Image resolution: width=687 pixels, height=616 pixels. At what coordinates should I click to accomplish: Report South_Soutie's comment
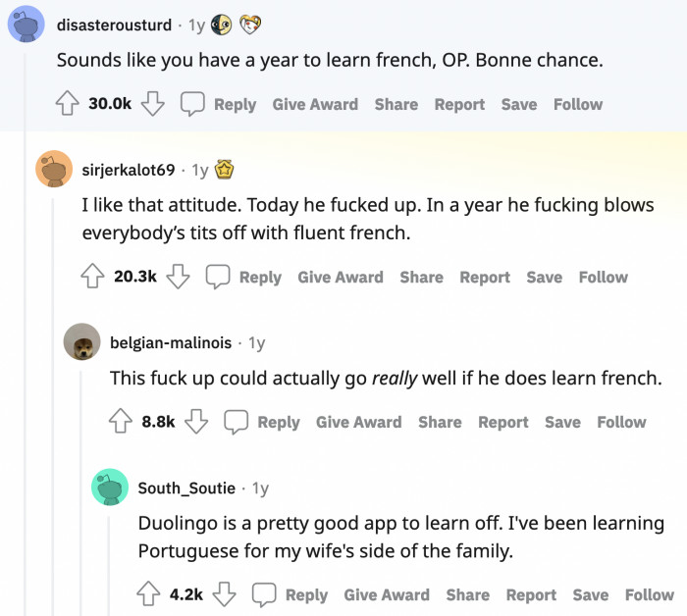(x=531, y=594)
